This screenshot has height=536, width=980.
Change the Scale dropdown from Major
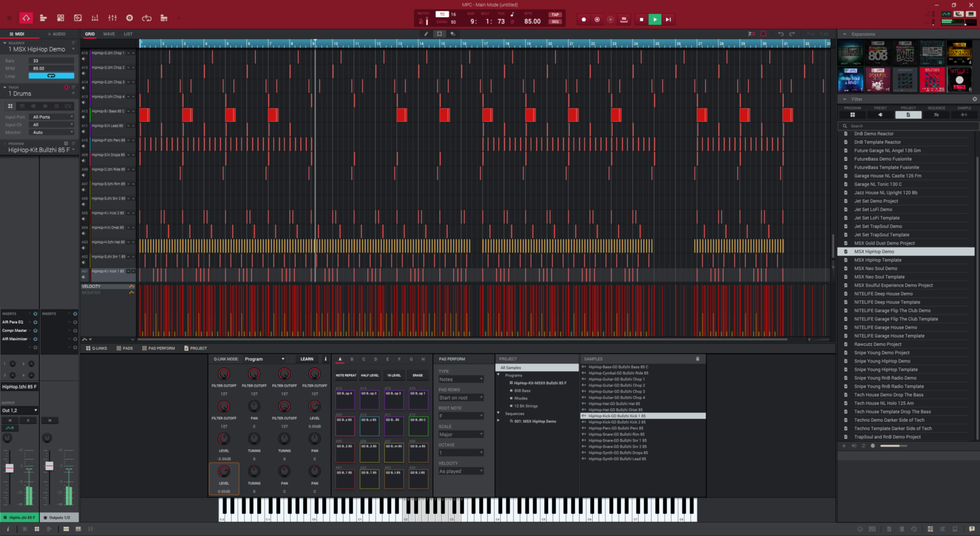click(x=461, y=434)
